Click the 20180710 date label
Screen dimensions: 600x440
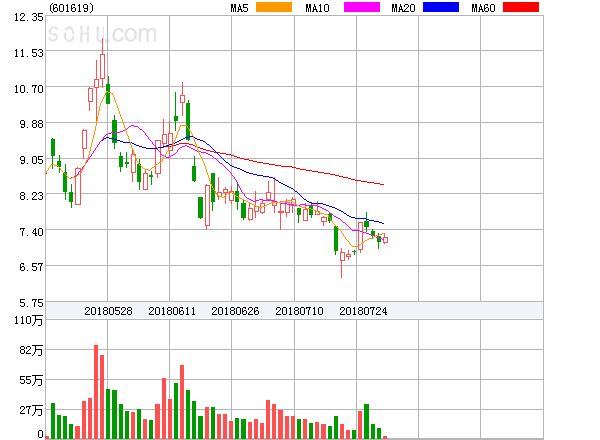click(299, 311)
